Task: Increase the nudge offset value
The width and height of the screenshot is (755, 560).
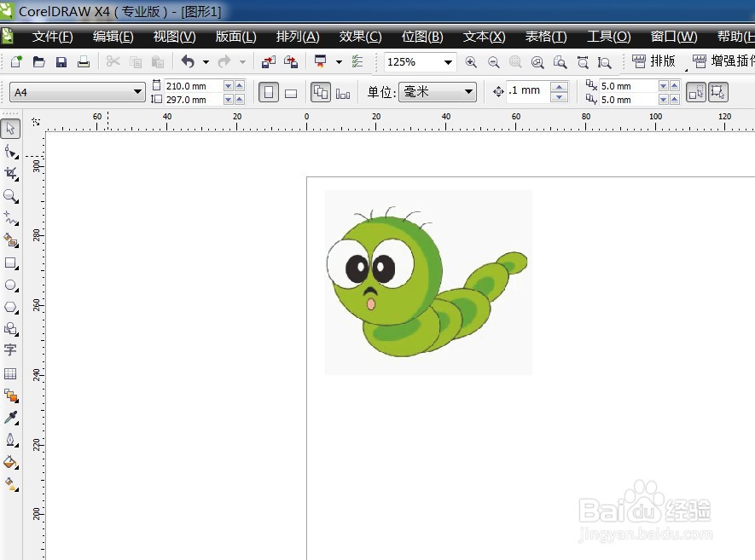Action: [x=559, y=87]
